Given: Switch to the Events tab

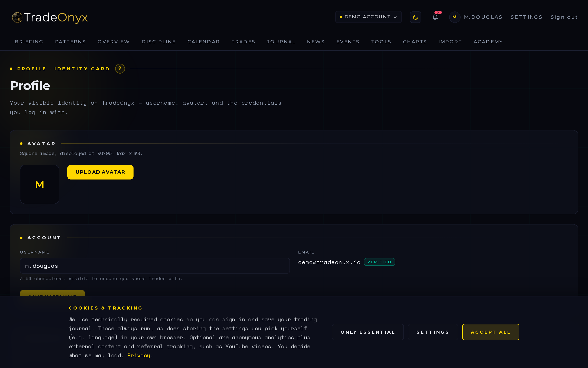Looking at the screenshot, I should 348,42.
